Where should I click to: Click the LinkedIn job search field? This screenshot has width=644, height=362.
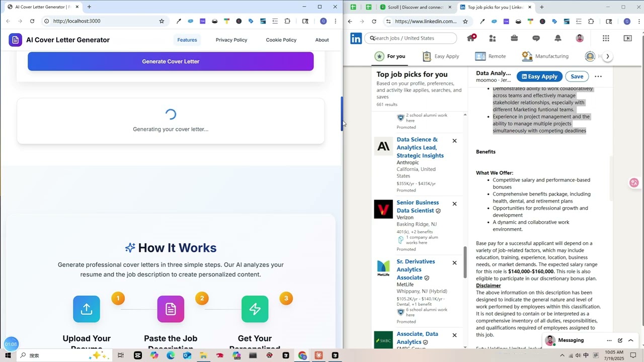pos(412,38)
